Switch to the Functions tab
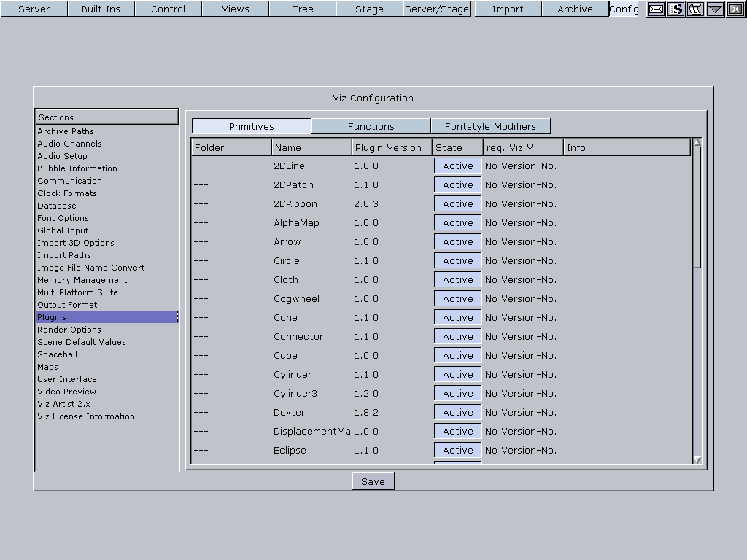 371,125
